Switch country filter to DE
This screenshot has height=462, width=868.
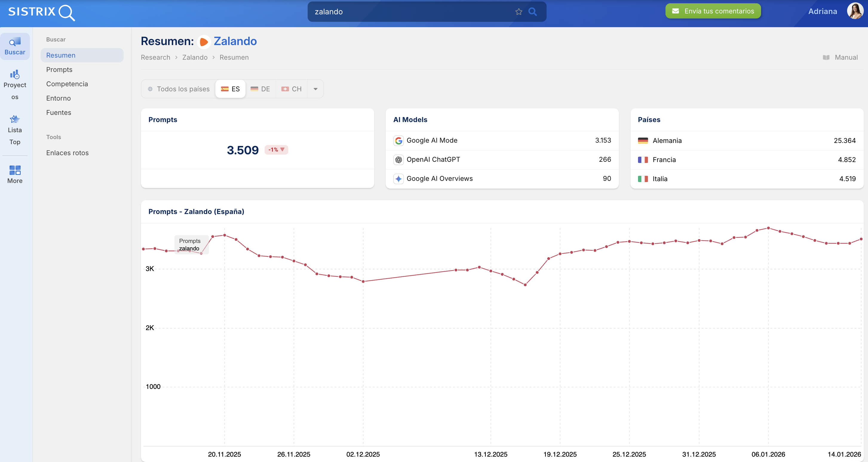tap(260, 89)
